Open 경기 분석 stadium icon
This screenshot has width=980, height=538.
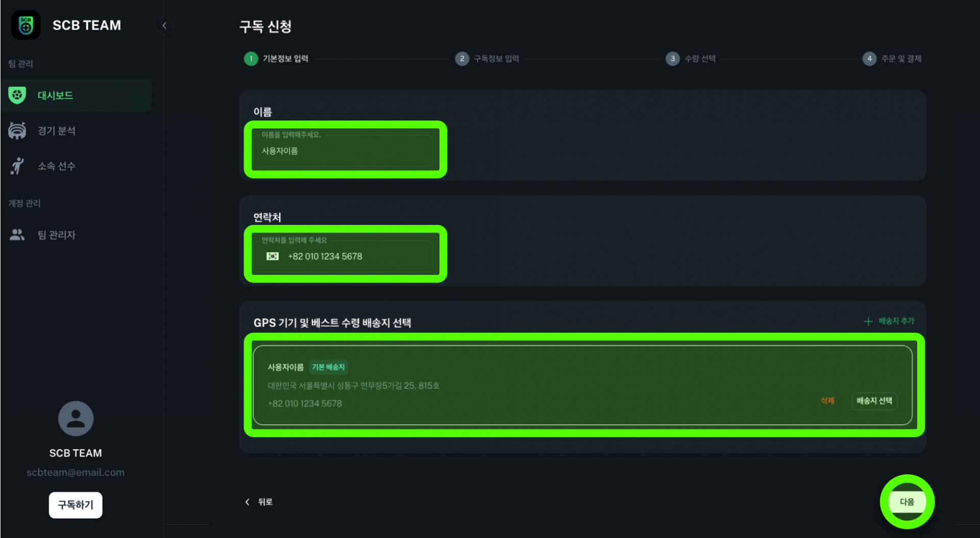[17, 131]
